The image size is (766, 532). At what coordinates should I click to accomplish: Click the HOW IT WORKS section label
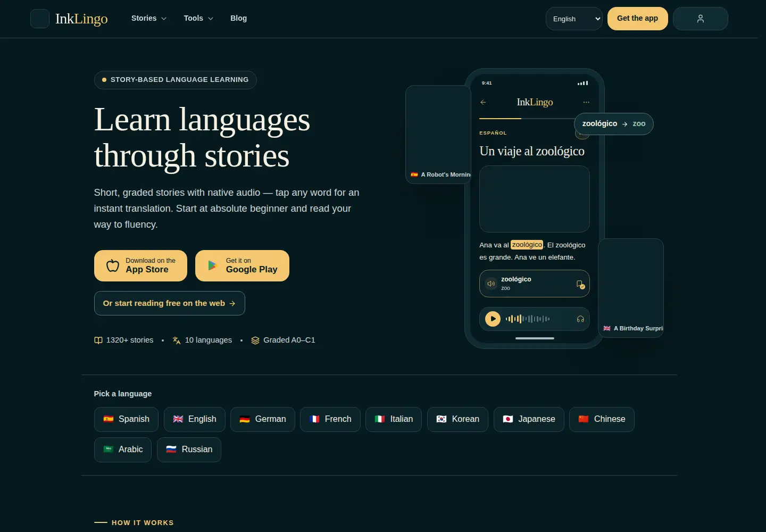click(143, 523)
